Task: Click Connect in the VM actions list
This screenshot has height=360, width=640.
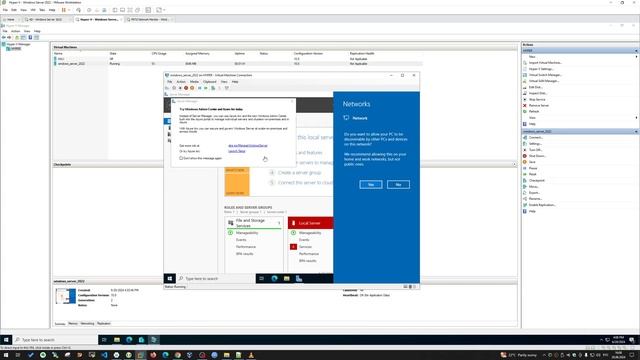Action: (536, 138)
